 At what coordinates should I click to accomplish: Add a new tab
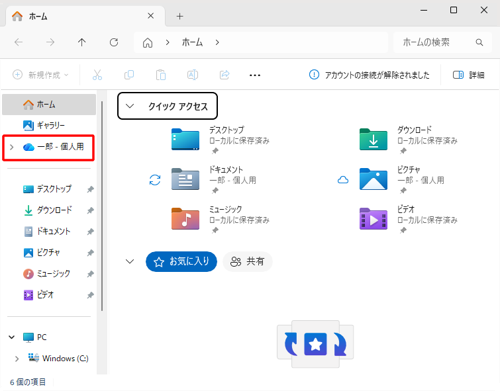(180, 16)
